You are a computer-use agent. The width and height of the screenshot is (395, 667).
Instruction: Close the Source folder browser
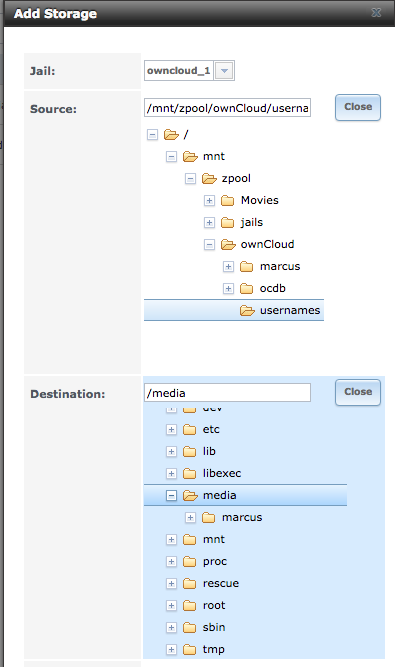[x=358, y=107]
